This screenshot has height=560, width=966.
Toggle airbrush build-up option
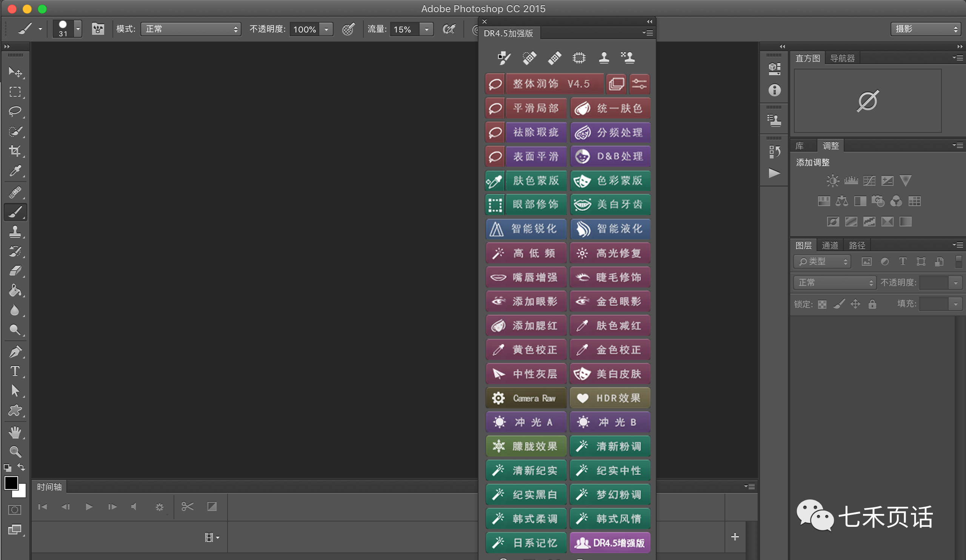pos(449,29)
